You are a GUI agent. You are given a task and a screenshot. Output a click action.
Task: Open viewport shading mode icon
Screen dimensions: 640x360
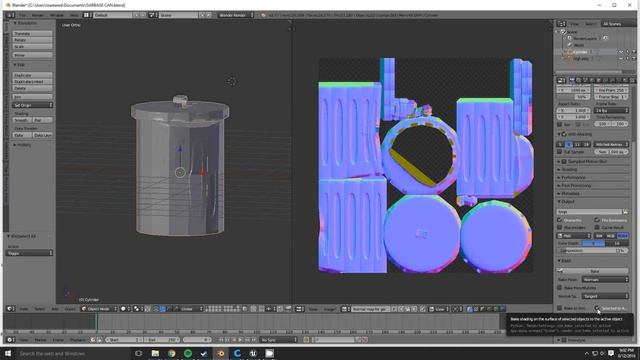124,309
